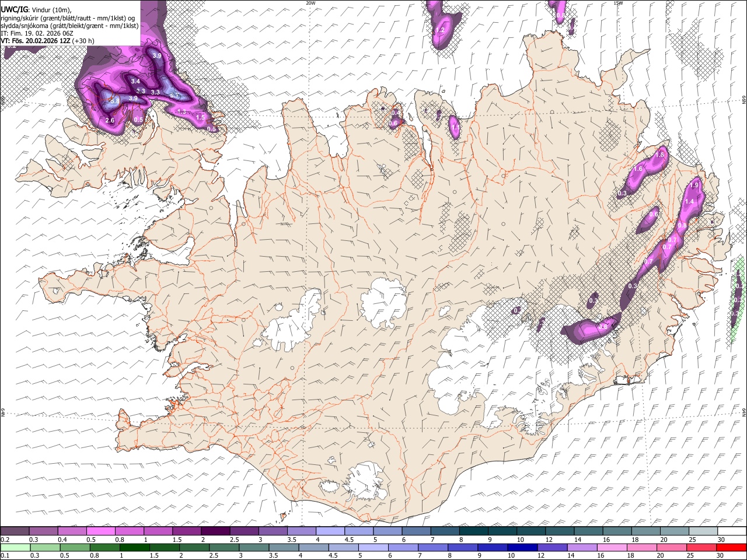The height and width of the screenshot is (560, 747).
Task: Select the top-row grey-teal swatch starting at 18
Action: pos(645,531)
